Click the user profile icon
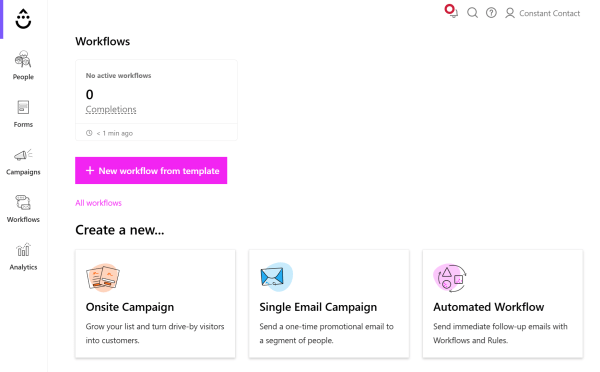The width and height of the screenshot is (600, 372). point(510,13)
